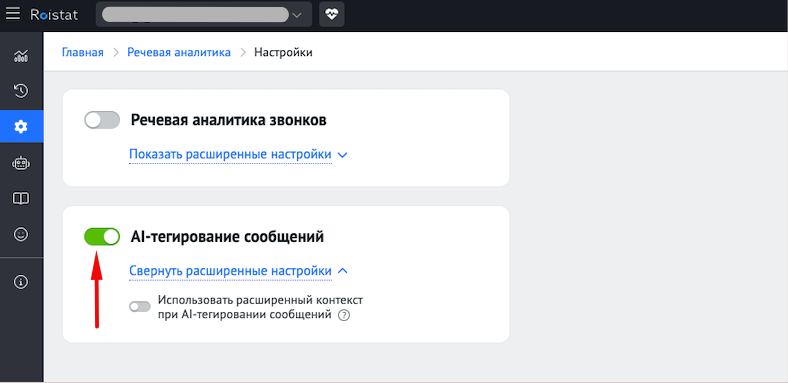Open the project selector dropdown
Screen dimensions: 788x383
pos(204,15)
